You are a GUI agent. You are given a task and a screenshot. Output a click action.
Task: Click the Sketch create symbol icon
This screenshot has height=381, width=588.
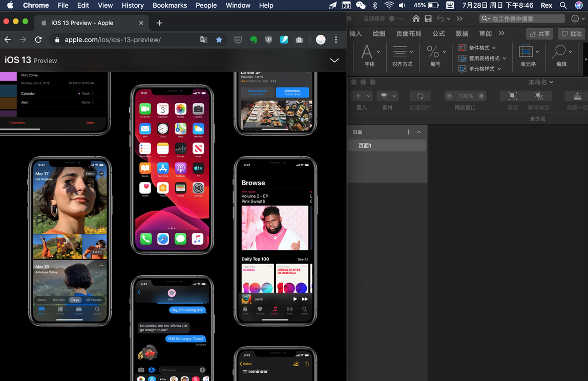420,96
